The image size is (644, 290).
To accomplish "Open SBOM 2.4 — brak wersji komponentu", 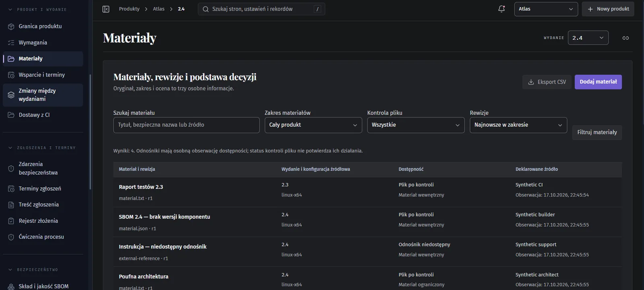I will click(367, 222).
